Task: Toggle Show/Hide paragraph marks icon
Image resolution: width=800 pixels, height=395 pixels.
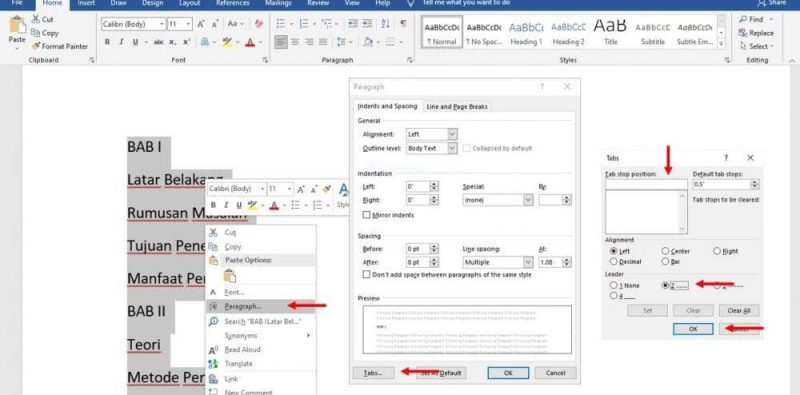Action: (x=404, y=24)
